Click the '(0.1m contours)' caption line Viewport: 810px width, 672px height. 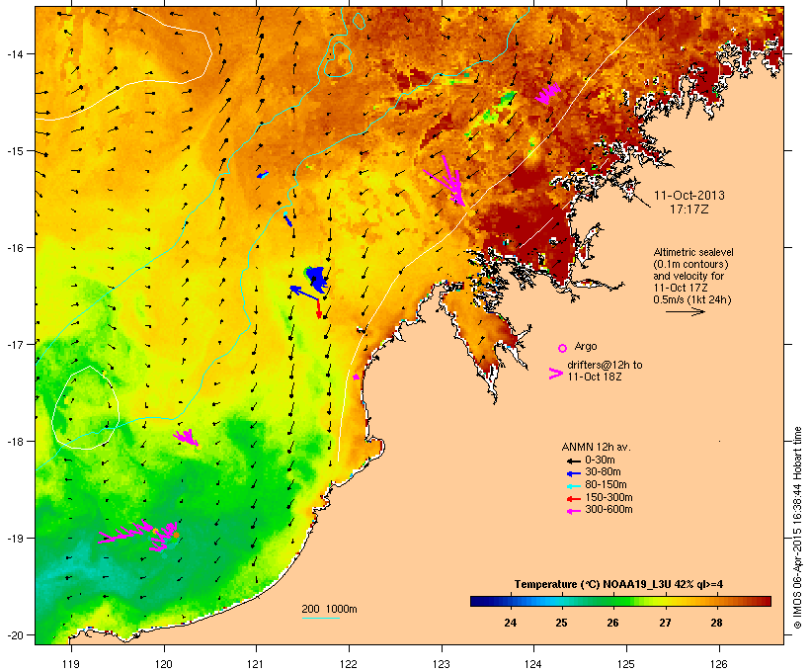point(690,264)
